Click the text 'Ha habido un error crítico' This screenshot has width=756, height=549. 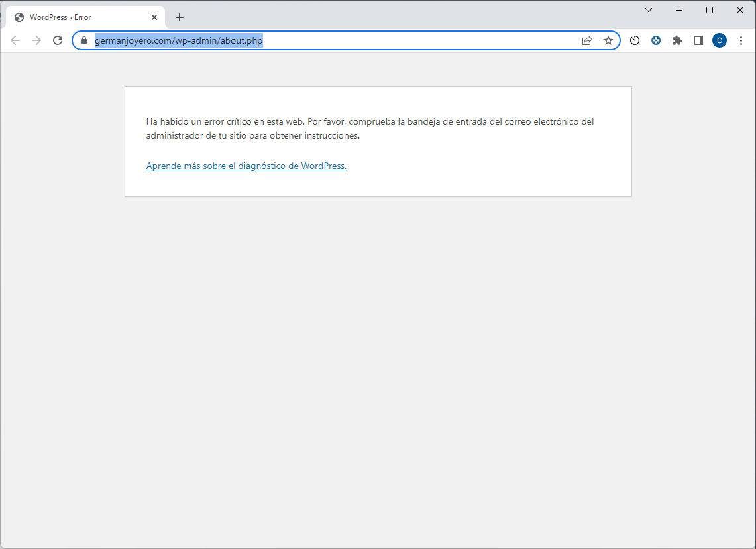[x=199, y=121]
